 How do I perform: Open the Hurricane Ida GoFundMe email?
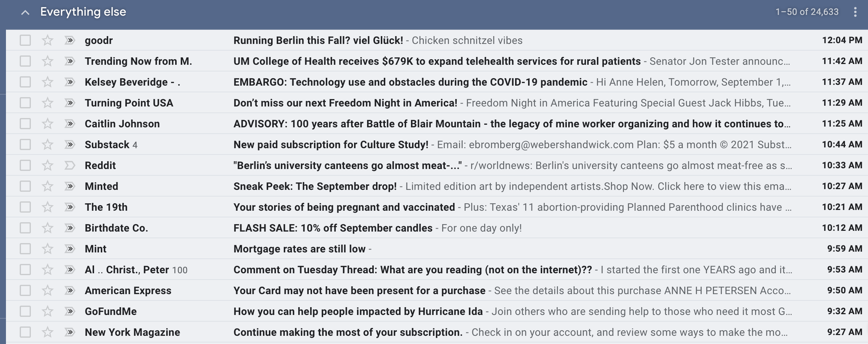358,311
